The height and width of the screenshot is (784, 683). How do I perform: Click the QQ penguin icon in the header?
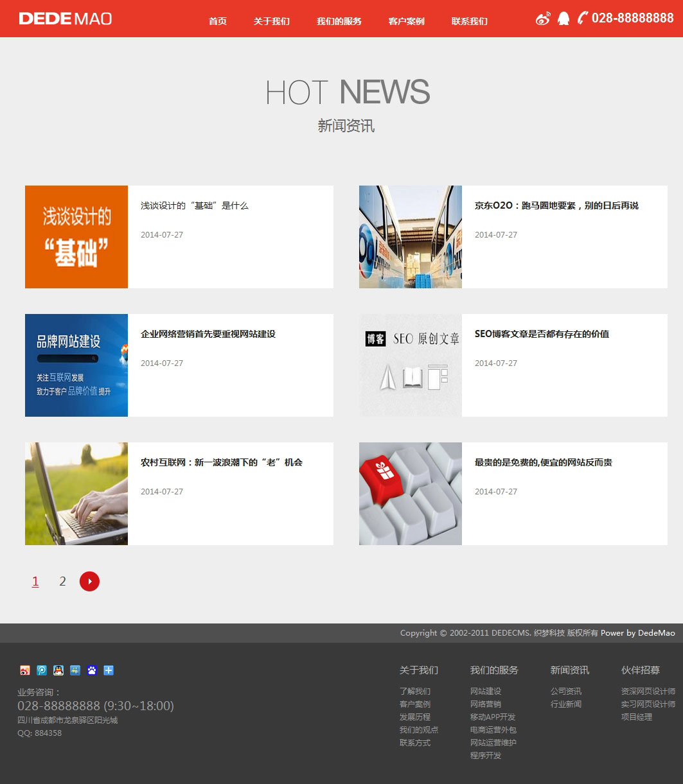[563, 19]
